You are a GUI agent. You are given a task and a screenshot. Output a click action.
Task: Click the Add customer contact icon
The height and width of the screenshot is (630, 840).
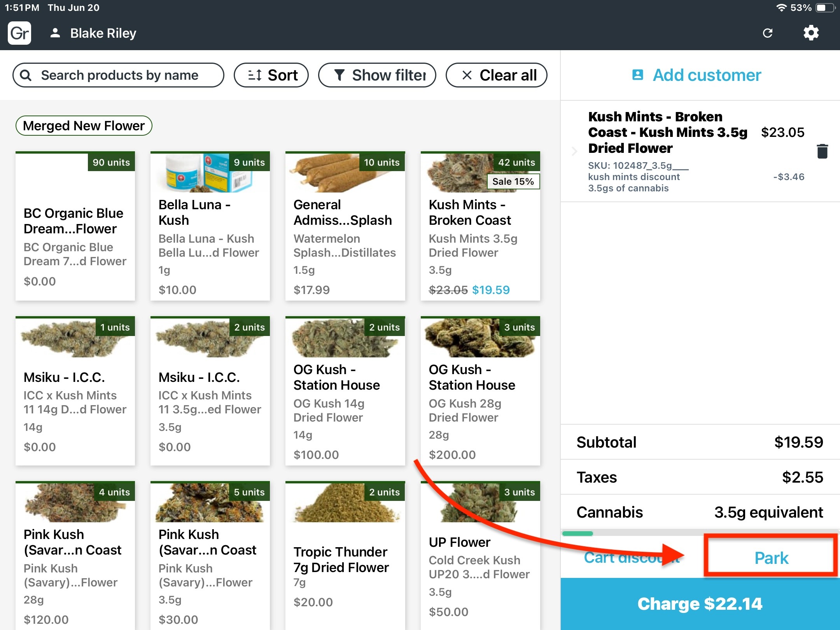click(x=638, y=75)
